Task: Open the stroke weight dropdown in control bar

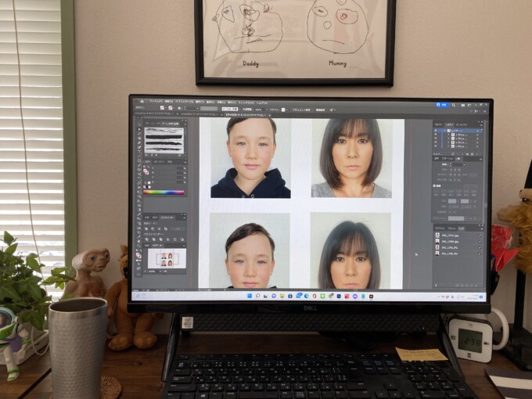Action: click(x=199, y=110)
